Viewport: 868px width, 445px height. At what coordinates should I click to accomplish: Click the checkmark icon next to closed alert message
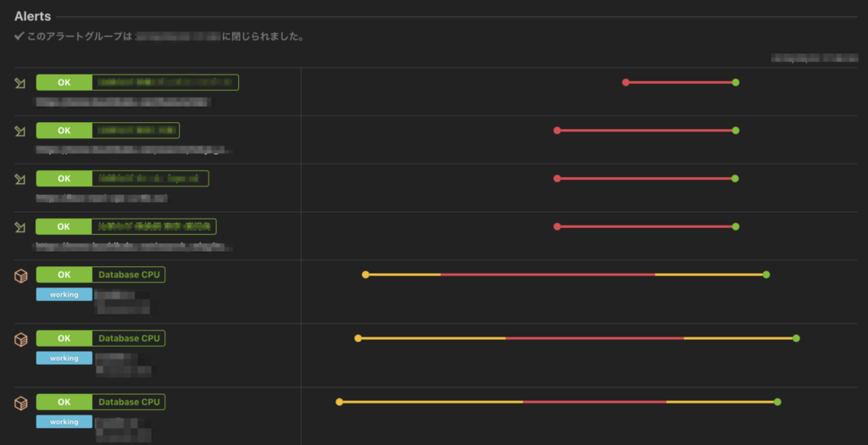click(19, 36)
